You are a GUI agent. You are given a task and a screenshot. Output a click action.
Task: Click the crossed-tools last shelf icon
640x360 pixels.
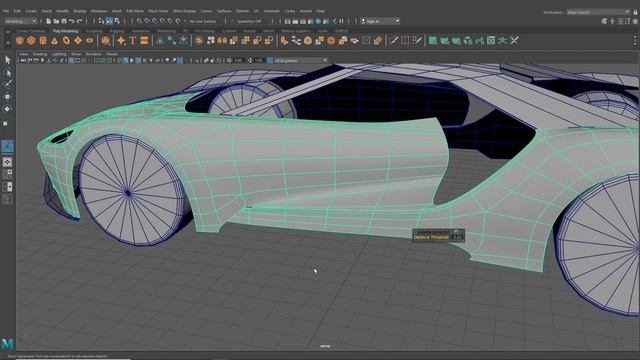(x=515, y=40)
